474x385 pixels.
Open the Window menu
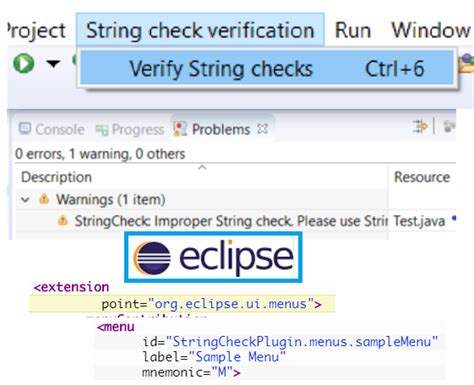coord(431,30)
